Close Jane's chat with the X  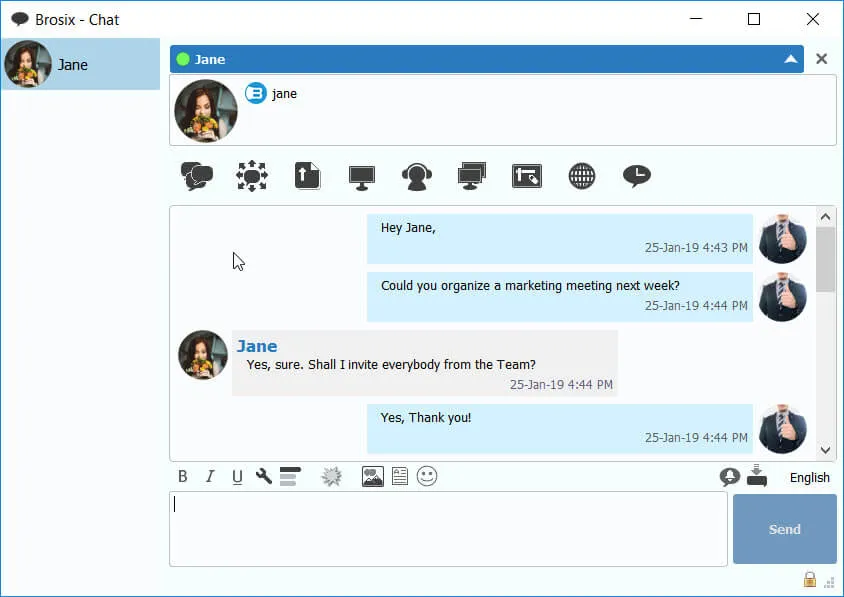tap(821, 59)
